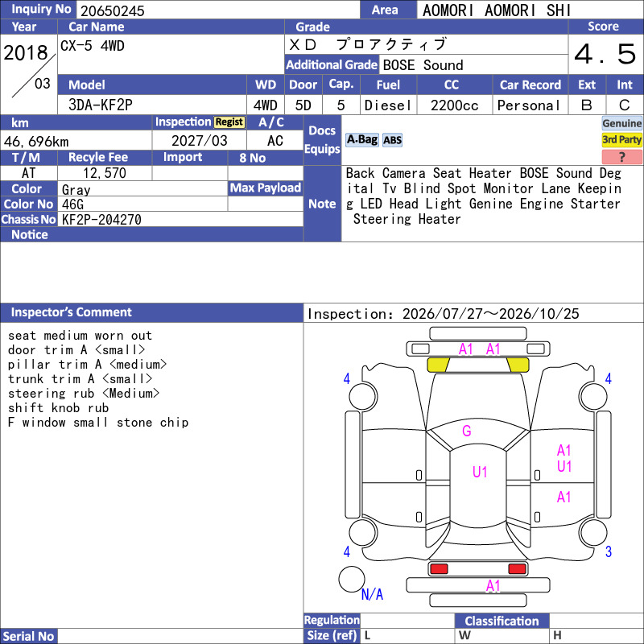
Task: Select the 3rd Party tag
Action: [x=621, y=139]
